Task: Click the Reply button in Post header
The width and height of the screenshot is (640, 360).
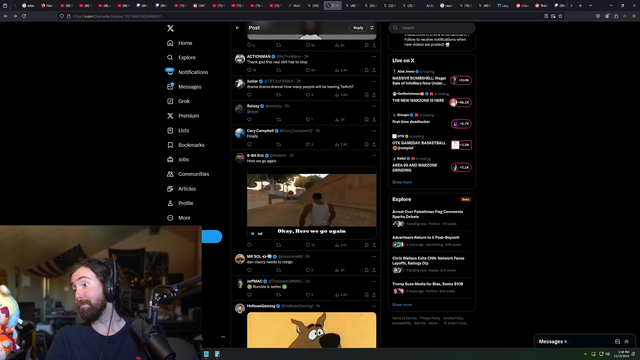Action: 358,28
